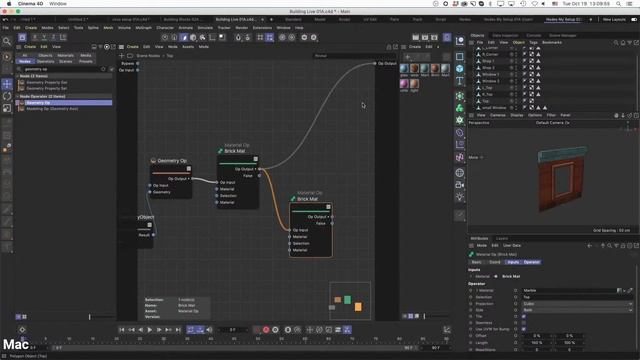Open the MoGraph menu
This screenshot has width=640, height=360.
click(x=143, y=28)
